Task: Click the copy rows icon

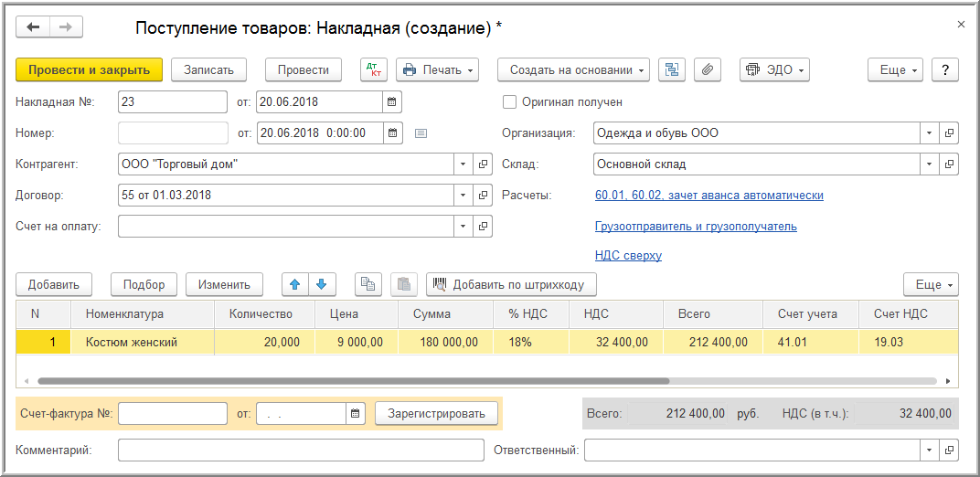Action: pyautogui.click(x=368, y=284)
